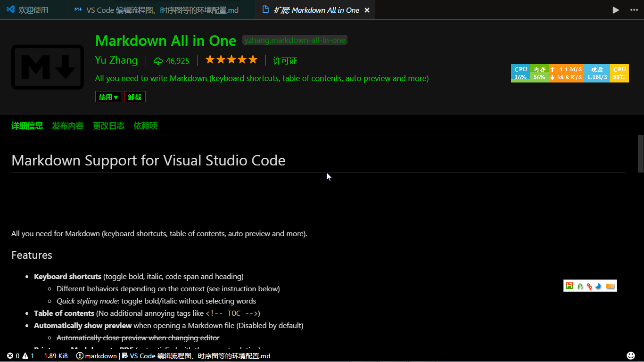Open the 依赖项 dependencies tab
Viewport: 644px width, 362px height.
[146, 125]
